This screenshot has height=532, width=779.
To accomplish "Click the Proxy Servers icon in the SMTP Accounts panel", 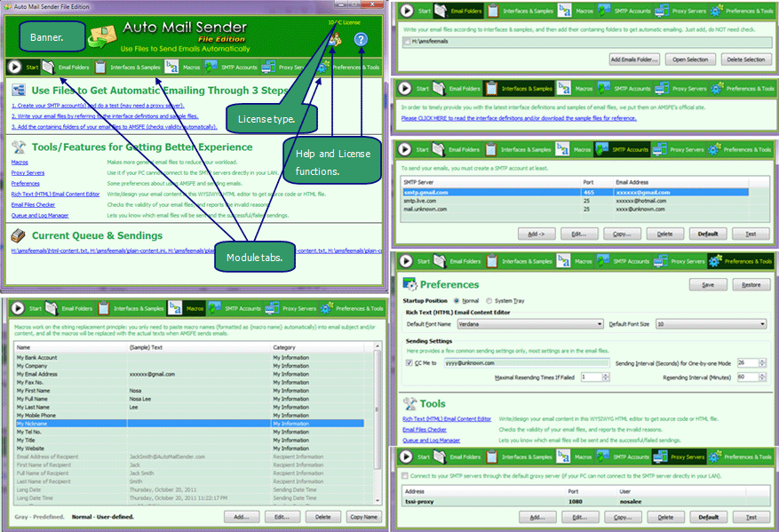I will coord(659,149).
